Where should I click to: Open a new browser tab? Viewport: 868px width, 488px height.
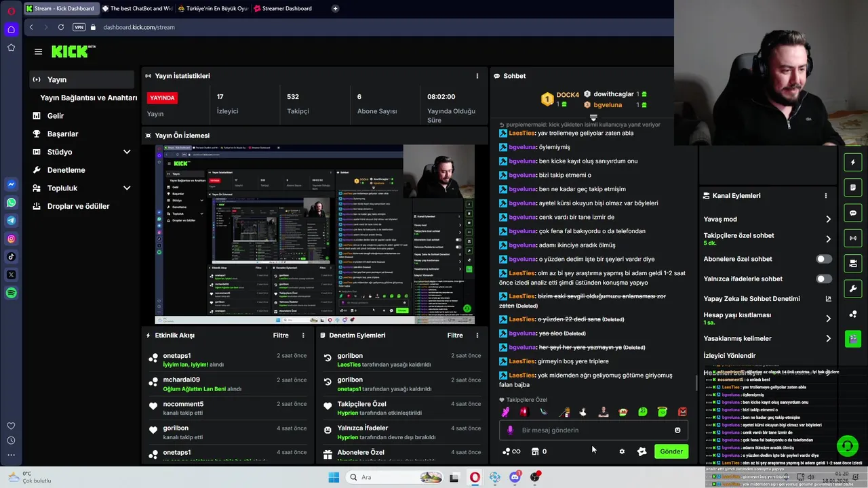[x=335, y=8]
